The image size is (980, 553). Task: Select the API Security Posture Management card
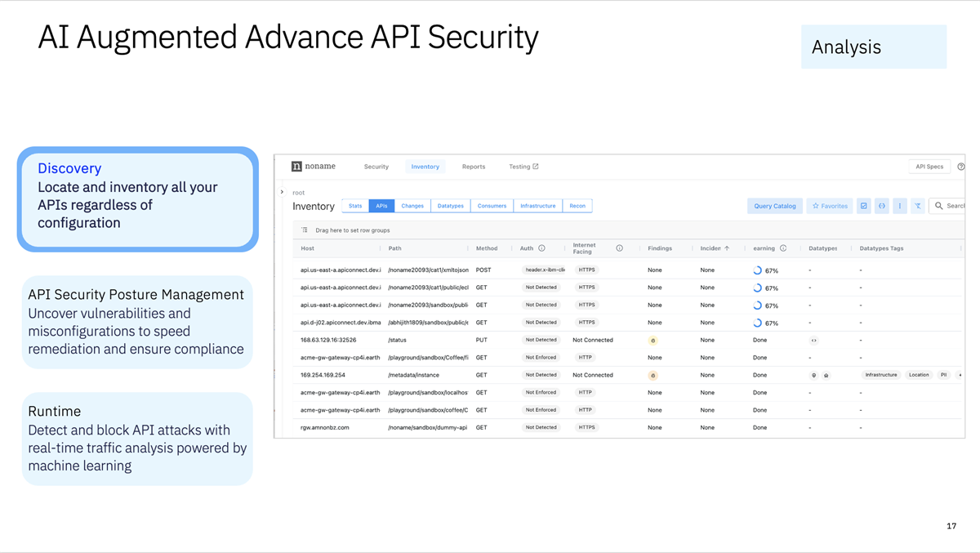click(137, 322)
